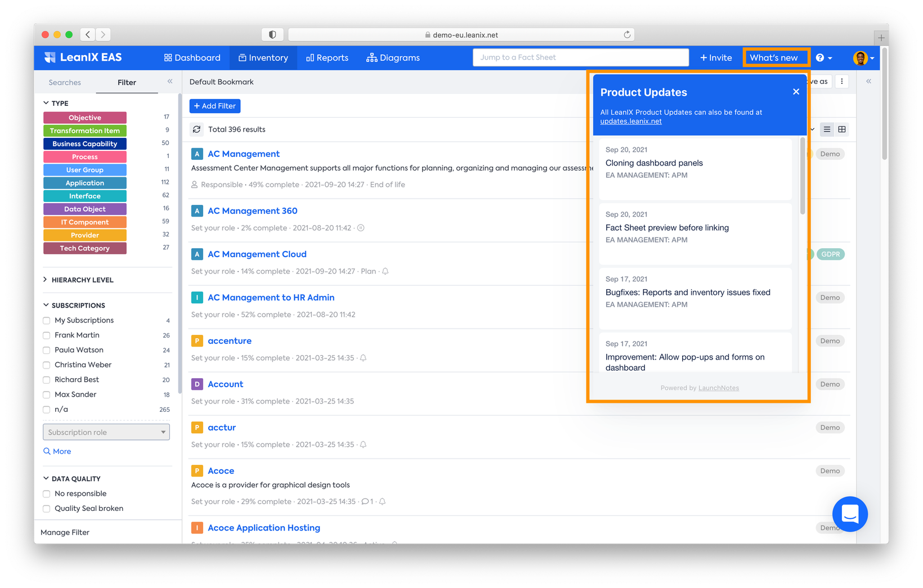Click the LeanIX EAS logo
The width and height of the screenshot is (923, 588).
point(83,57)
